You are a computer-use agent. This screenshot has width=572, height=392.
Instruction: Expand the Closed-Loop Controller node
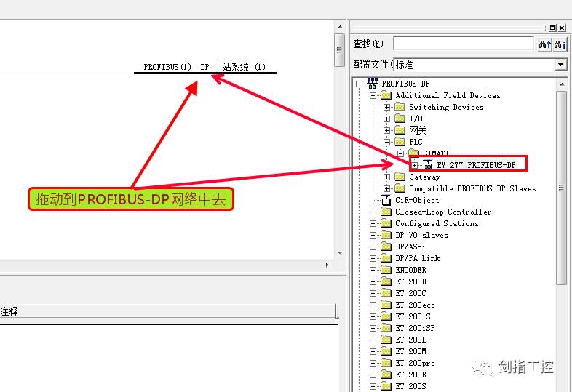click(x=373, y=212)
